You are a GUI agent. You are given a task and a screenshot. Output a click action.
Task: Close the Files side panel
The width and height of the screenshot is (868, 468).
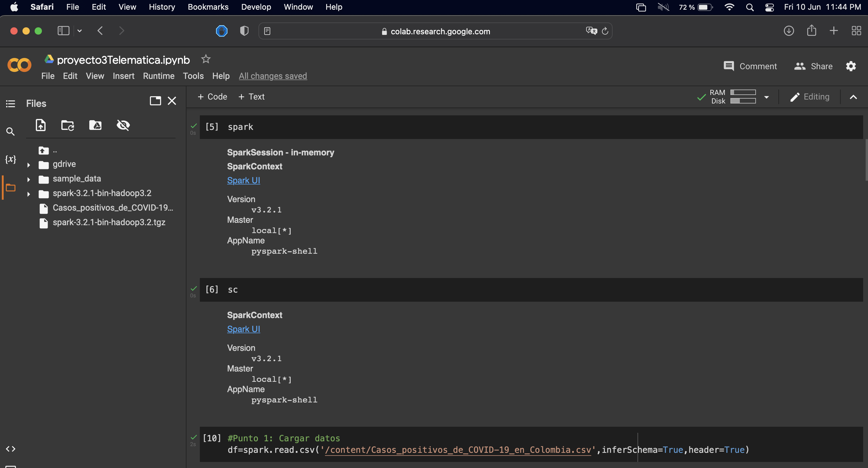pyautogui.click(x=172, y=101)
